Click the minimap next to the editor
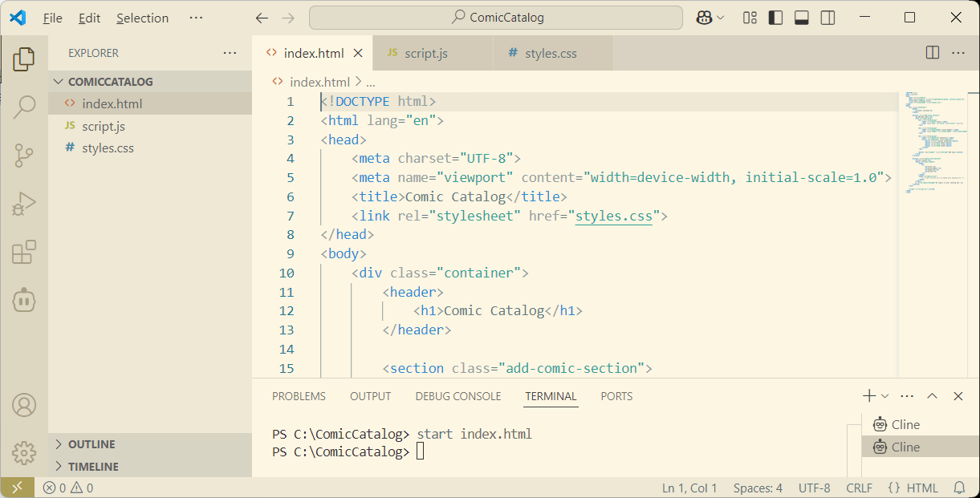Image resolution: width=980 pixels, height=498 pixels. (x=935, y=144)
